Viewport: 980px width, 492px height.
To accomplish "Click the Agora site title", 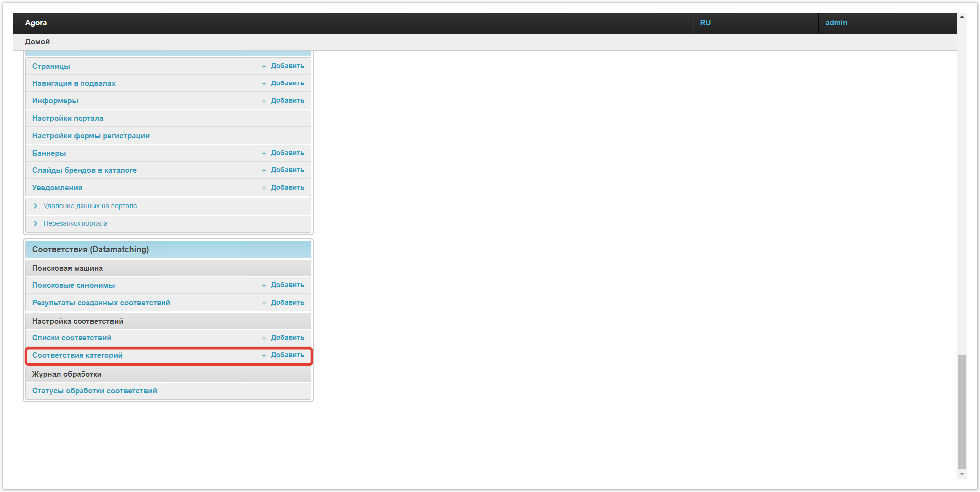I will click(36, 23).
